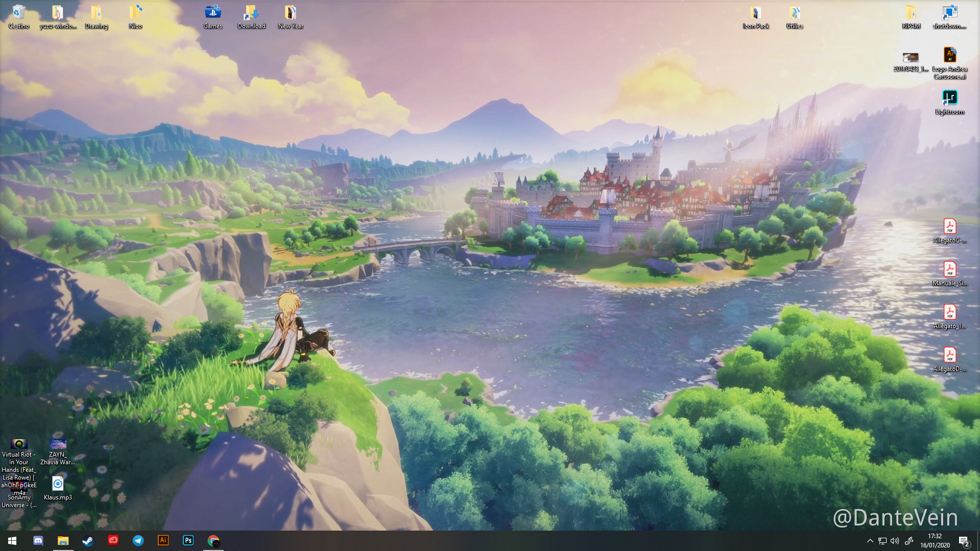Image resolution: width=980 pixels, height=551 pixels.
Task: Open Adobe Creative Cloud taskbar icon
Action: [x=113, y=541]
